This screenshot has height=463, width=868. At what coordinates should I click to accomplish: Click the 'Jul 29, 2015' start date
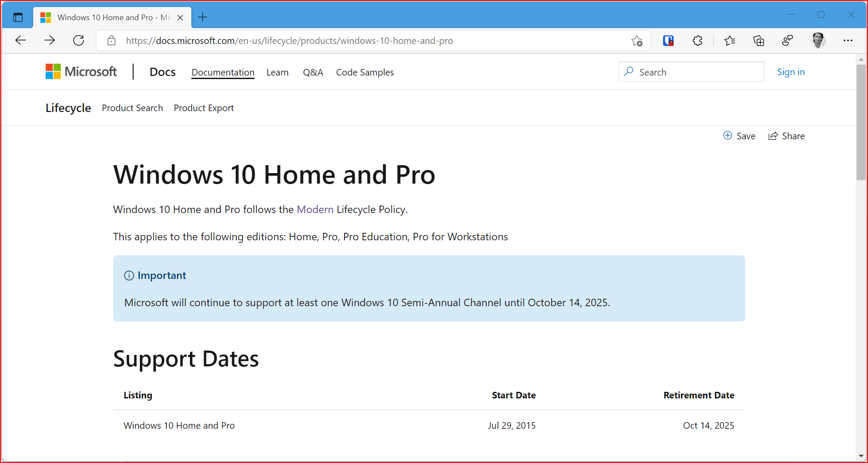coord(512,426)
